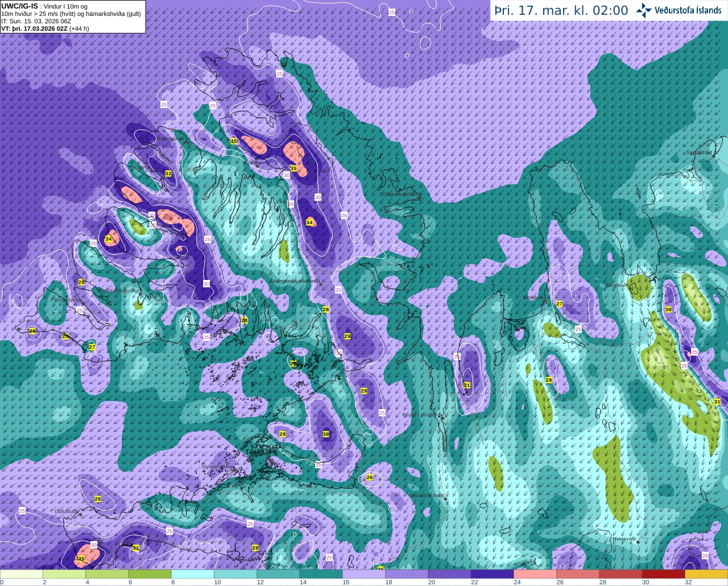The height and width of the screenshot is (586, 728).
Task: Select the forecast time 'Þri. 17. mar. kl. 02:00'
Action: [561, 11]
